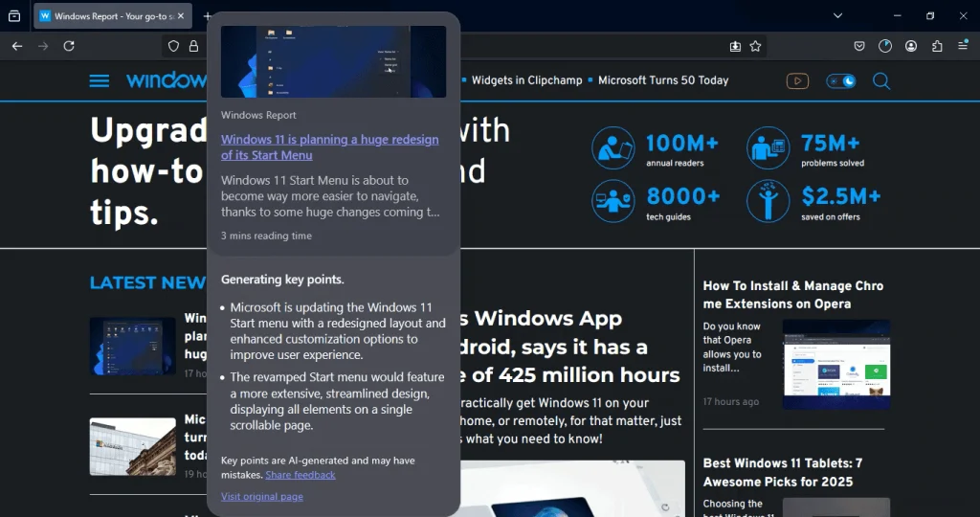Click the Opera extensions article thumbnail

[x=836, y=365]
